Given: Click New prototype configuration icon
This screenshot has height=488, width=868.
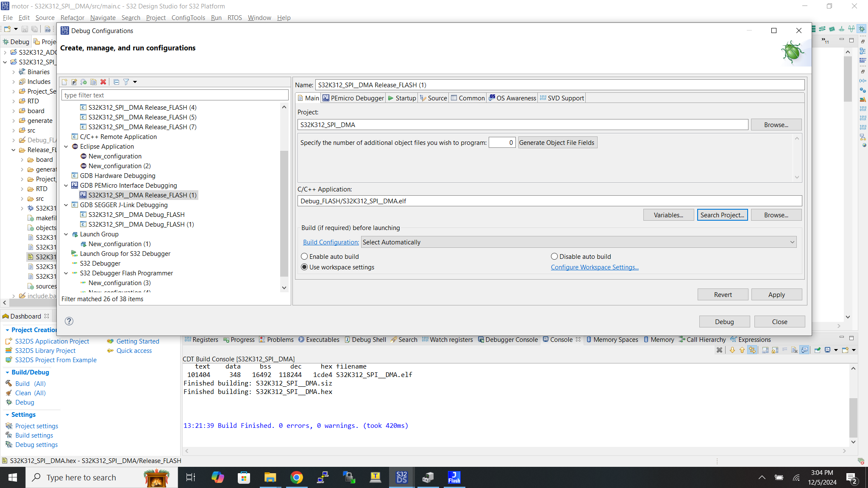Looking at the screenshot, I should point(74,82).
